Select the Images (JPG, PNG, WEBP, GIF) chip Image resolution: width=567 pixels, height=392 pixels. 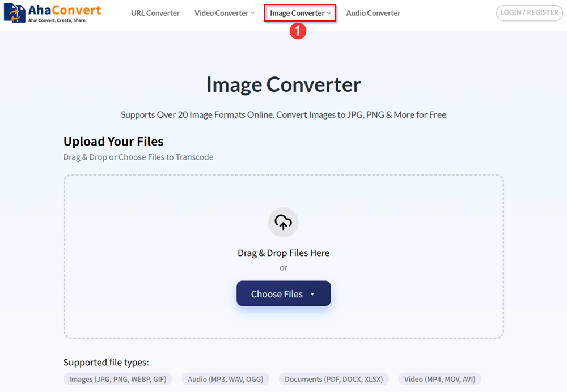coord(117,378)
